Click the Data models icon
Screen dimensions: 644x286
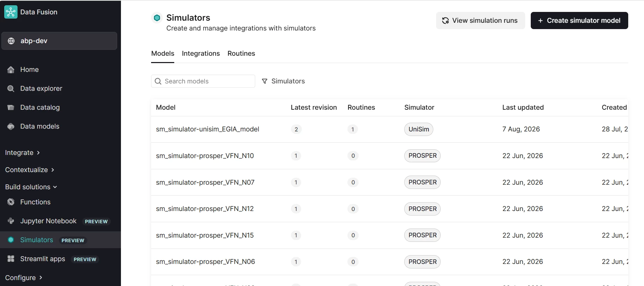pyautogui.click(x=11, y=127)
